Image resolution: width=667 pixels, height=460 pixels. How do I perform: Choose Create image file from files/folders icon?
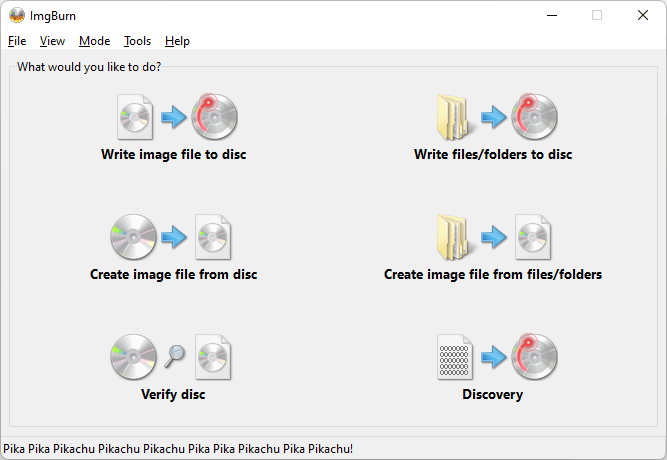point(493,237)
